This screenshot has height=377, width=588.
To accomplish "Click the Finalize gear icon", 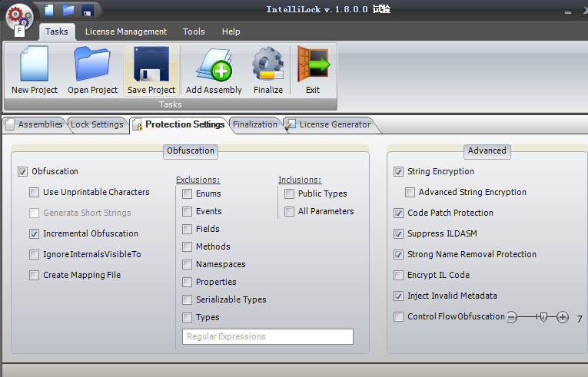I will [268, 70].
